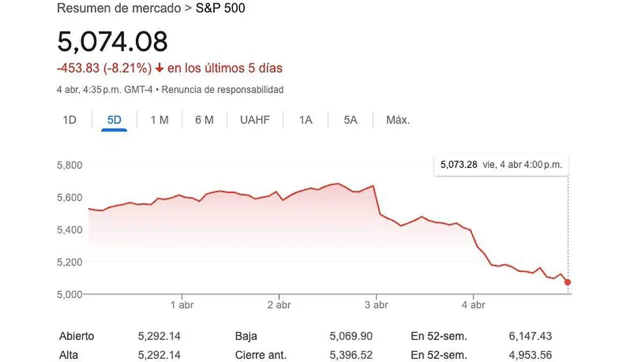Open the Máx. time range view

(398, 120)
